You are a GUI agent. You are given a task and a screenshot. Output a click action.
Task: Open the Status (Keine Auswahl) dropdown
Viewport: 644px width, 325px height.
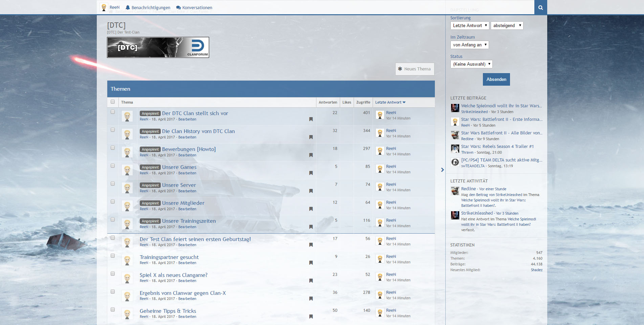point(471,64)
